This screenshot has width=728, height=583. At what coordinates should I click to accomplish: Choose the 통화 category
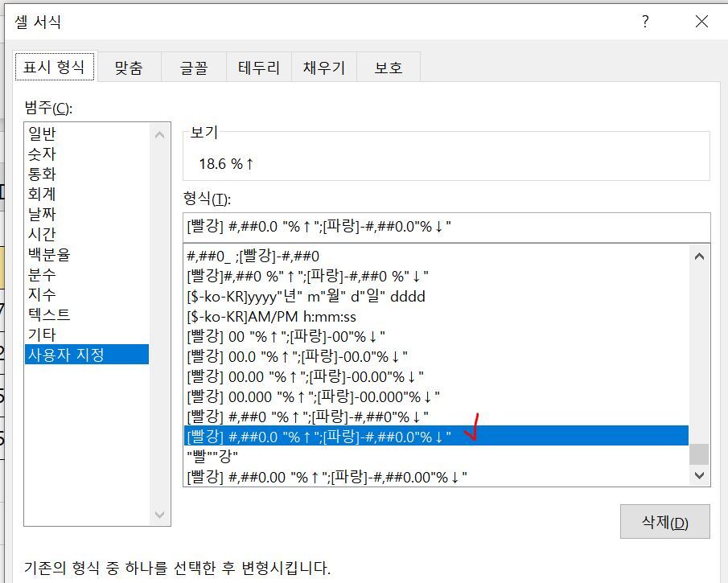coord(87,174)
